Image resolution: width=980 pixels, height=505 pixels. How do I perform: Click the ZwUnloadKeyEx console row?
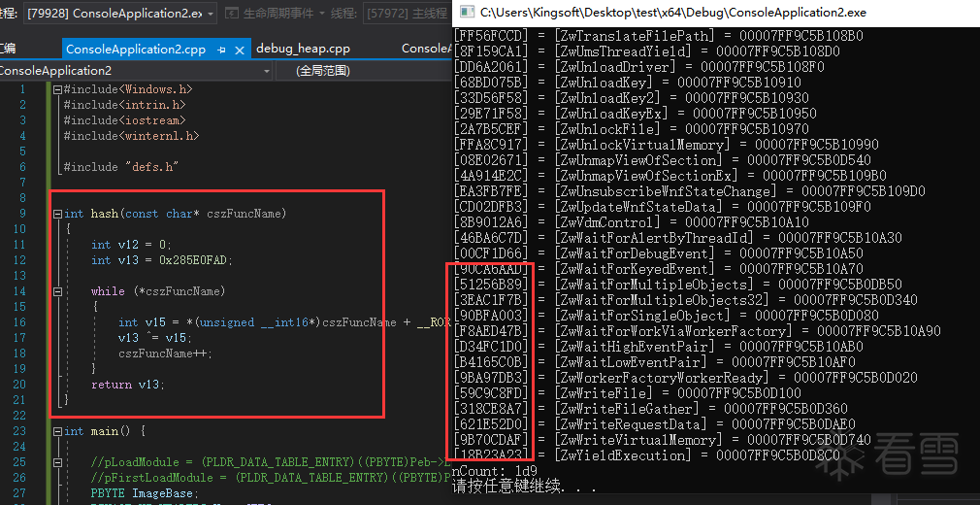tap(635, 114)
